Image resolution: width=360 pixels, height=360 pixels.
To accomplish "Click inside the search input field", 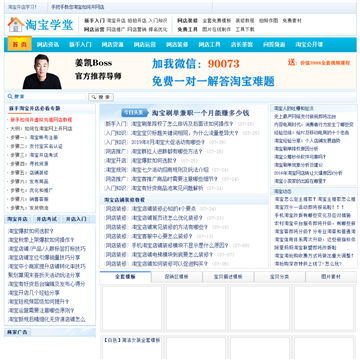I will point(49,97).
